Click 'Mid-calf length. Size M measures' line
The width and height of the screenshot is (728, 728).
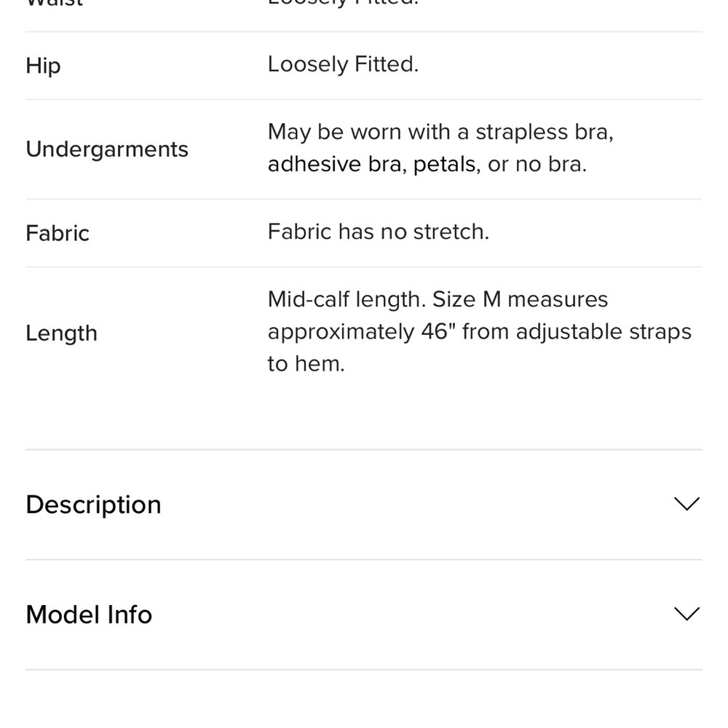tap(438, 299)
